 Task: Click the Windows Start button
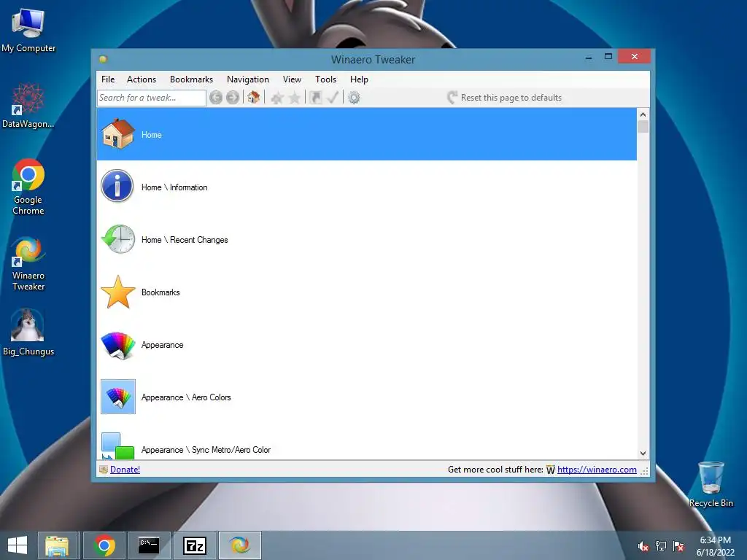click(x=18, y=545)
